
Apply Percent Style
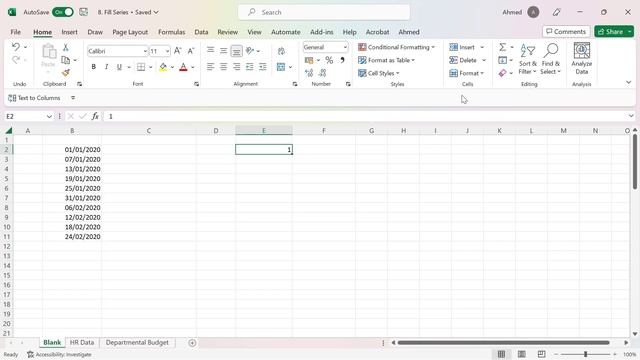pos(329,60)
